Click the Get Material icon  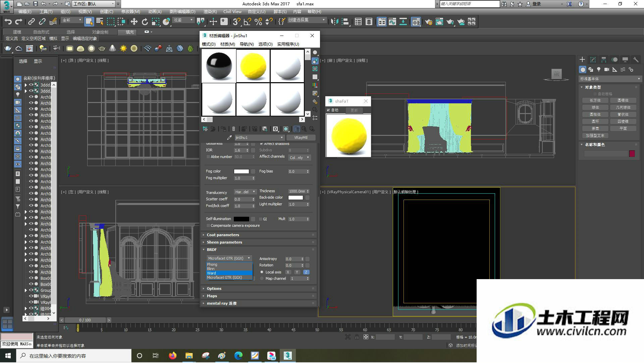[x=205, y=129]
